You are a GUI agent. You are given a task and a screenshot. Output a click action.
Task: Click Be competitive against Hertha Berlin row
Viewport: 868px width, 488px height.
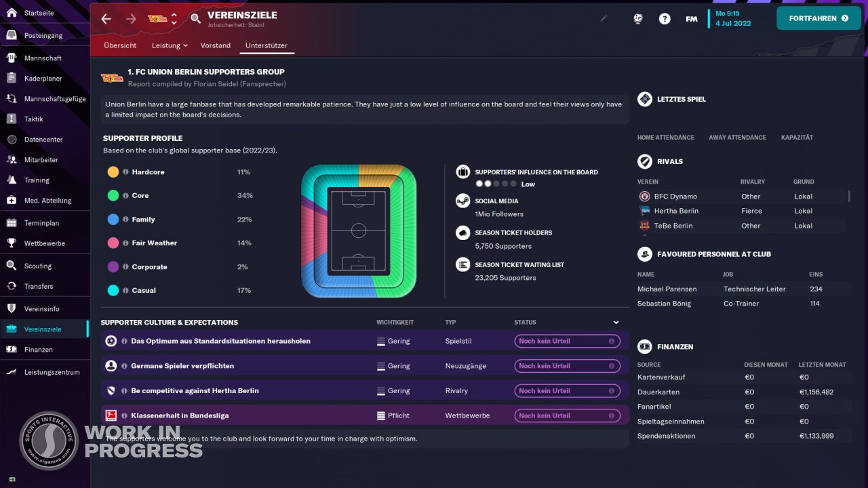365,391
